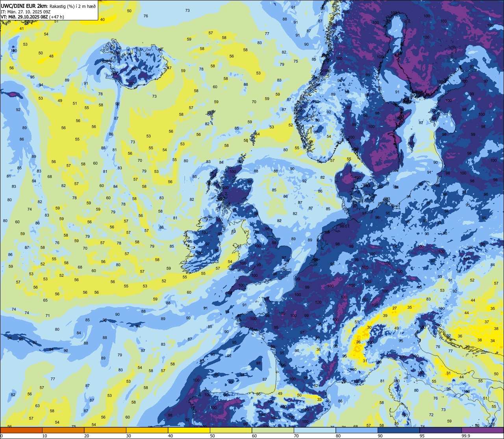Viewport: 504px width, 439px height.
Task: Click the map value "27" in the yellow Alpine area
Action: (x=394, y=308)
